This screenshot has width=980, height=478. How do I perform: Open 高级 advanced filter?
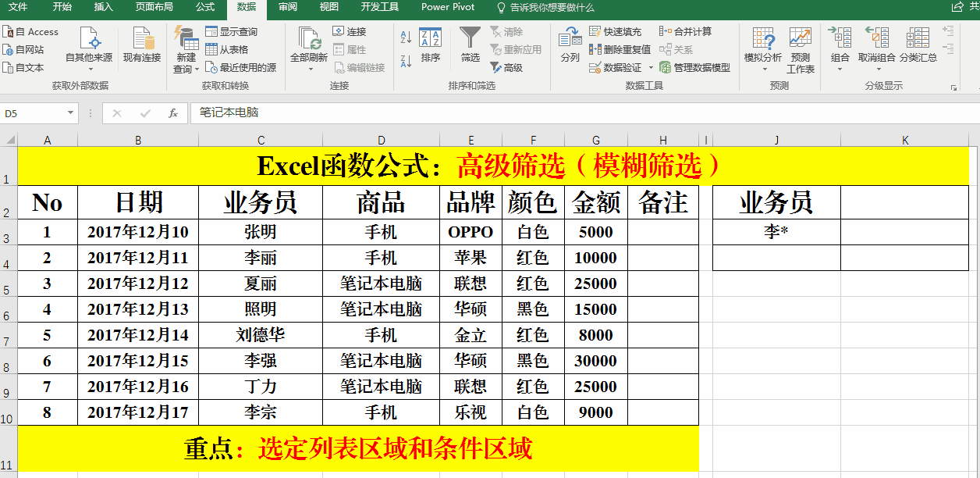[x=507, y=68]
